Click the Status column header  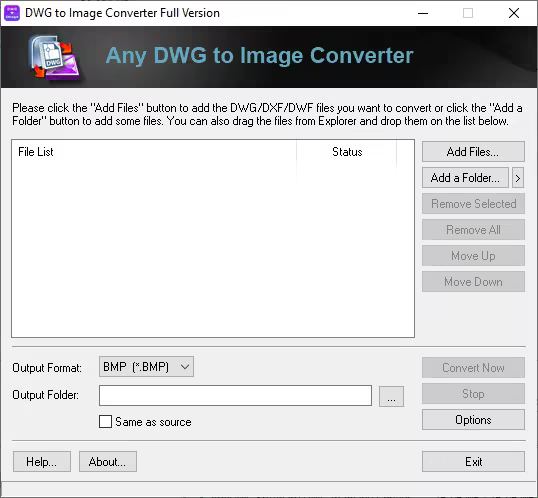tap(347, 152)
